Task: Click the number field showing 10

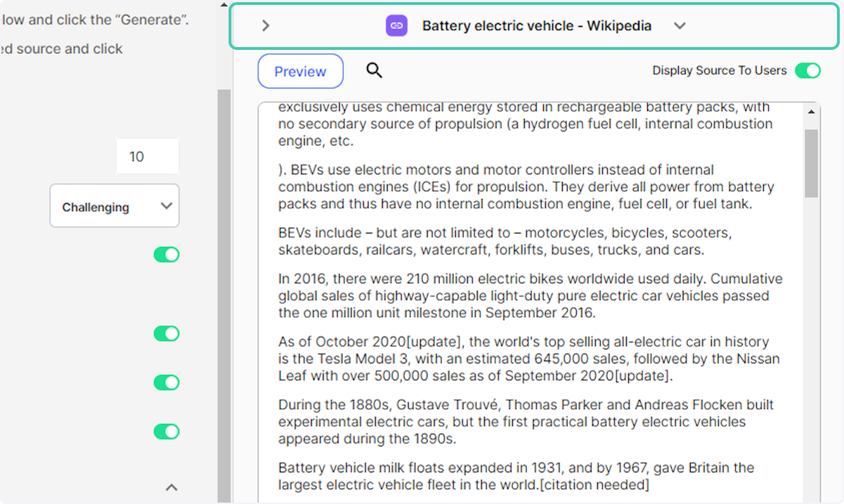Action: (x=147, y=156)
